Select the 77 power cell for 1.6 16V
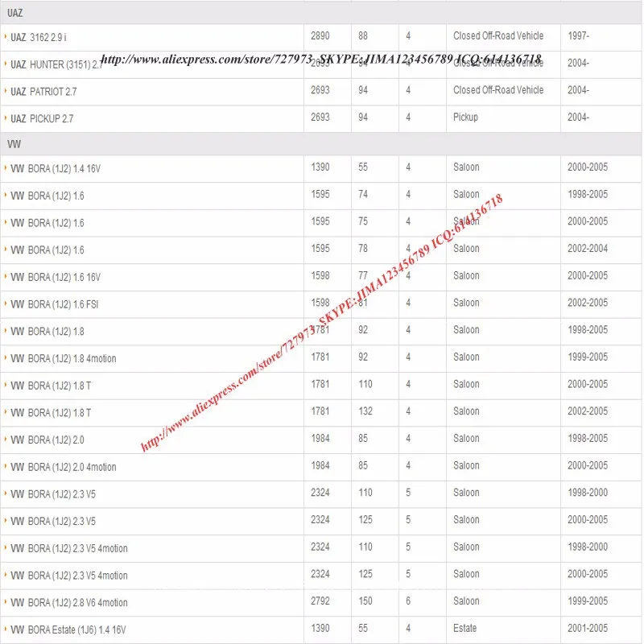644x644 pixels. tap(363, 275)
